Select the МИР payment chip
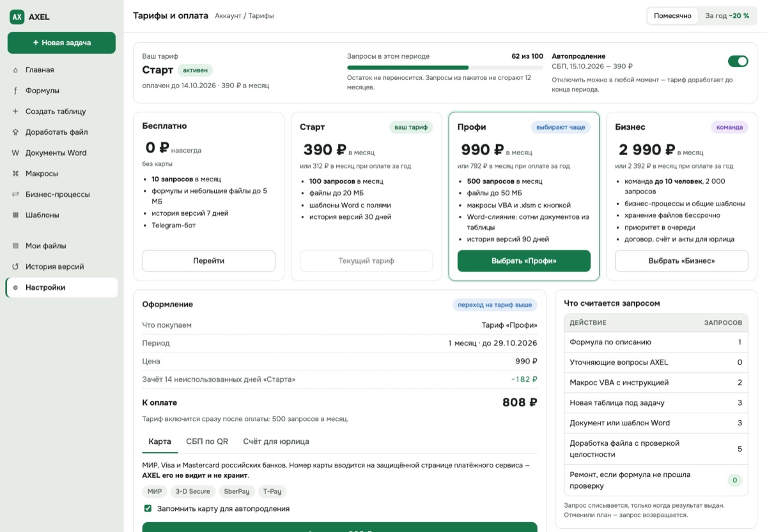The height and width of the screenshot is (532, 767). coord(155,491)
